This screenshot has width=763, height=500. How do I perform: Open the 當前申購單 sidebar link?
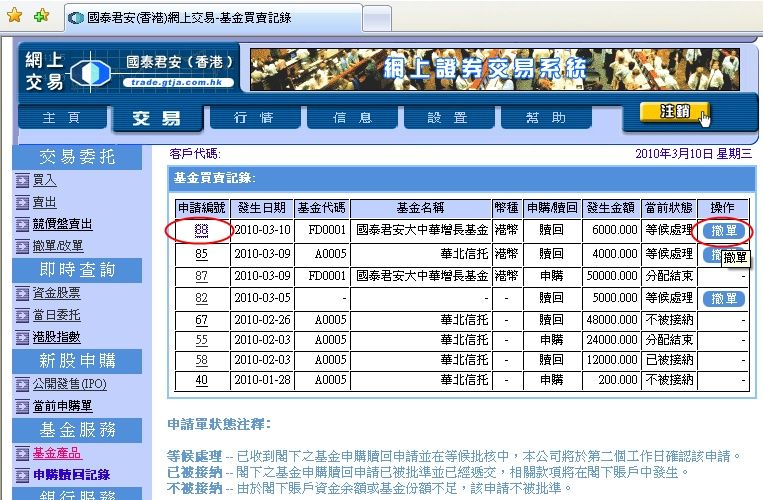[62, 406]
